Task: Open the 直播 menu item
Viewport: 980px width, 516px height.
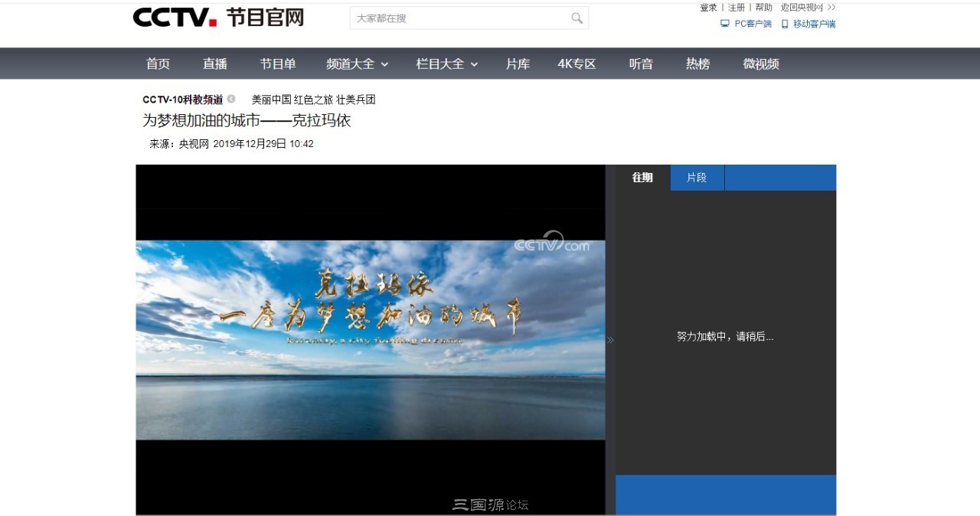Action: tap(215, 64)
